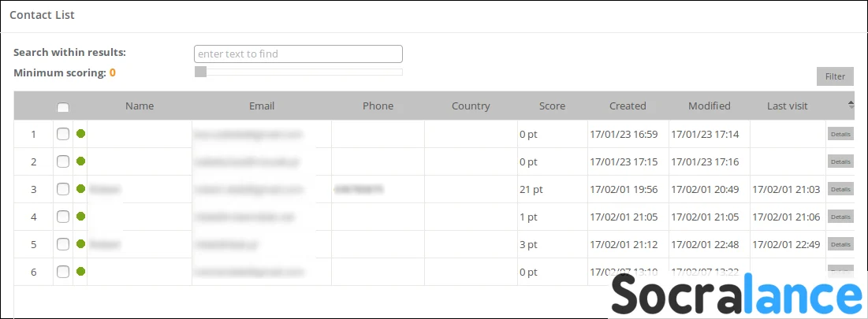This screenshot has width=868, height=319.
Task: Select the checkbox for contact row 5
Action: pyautogui.click(x=63, y=244)
